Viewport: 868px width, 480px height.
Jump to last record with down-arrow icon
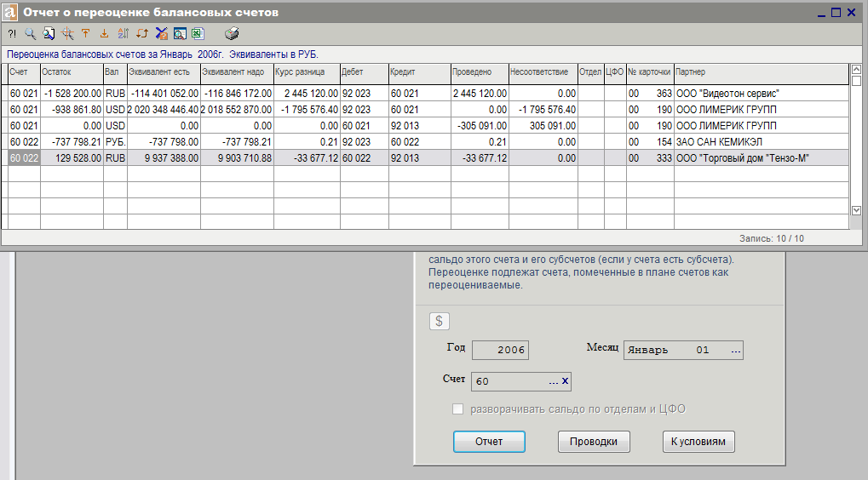click(104, 34)
